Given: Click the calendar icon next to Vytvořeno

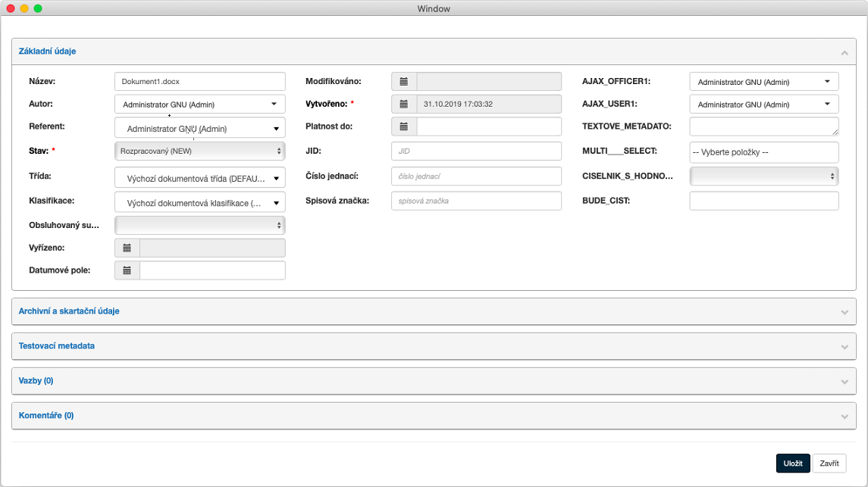Looking at the screenshot, I should [404, 104].
